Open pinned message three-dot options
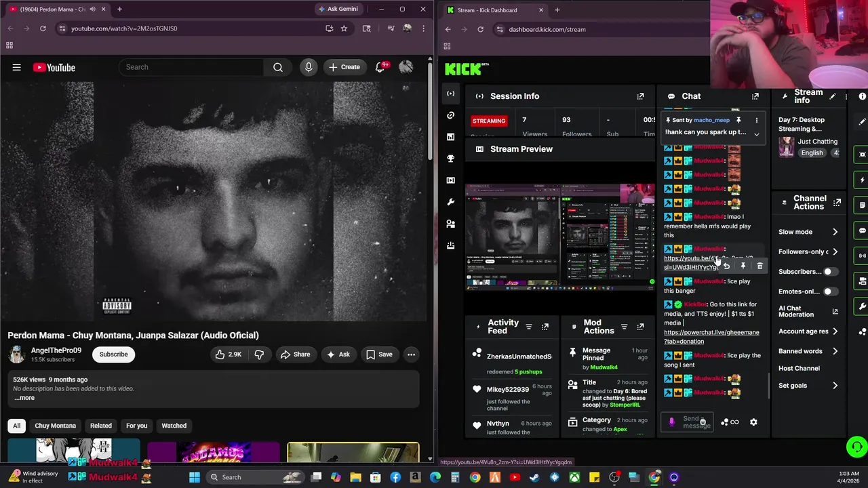 (x=757, y=120)
